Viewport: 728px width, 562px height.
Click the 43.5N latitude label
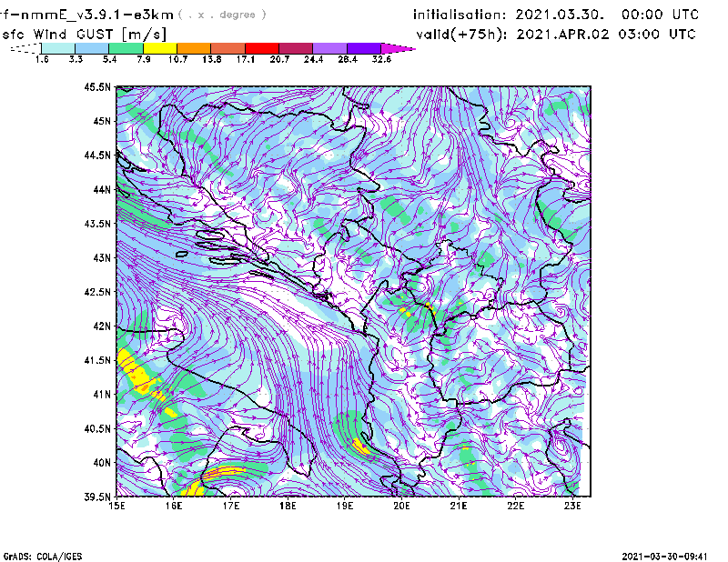click(97, 224)
